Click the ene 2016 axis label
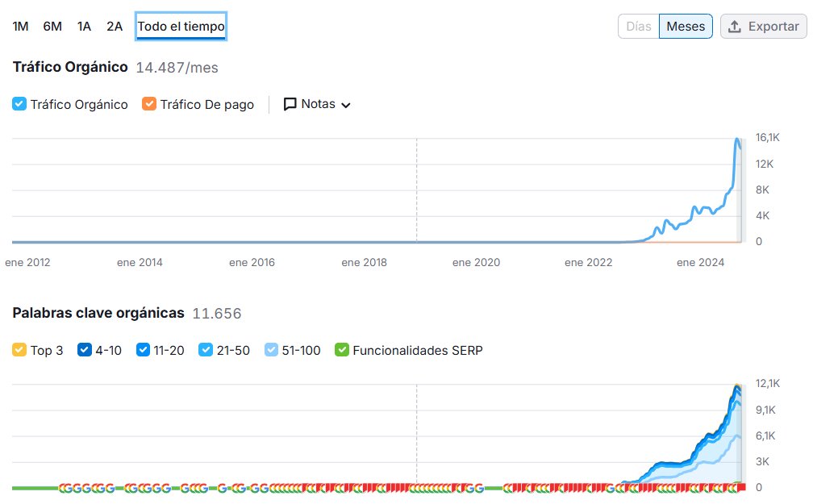Image resolution: width=813 pixels, height=504 pixels. [252, 262]
